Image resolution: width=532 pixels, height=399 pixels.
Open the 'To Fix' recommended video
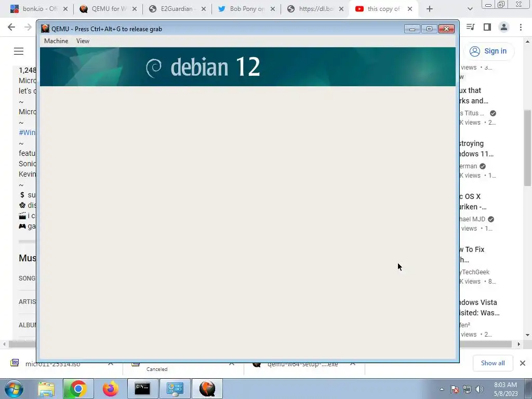coord(472,255)
